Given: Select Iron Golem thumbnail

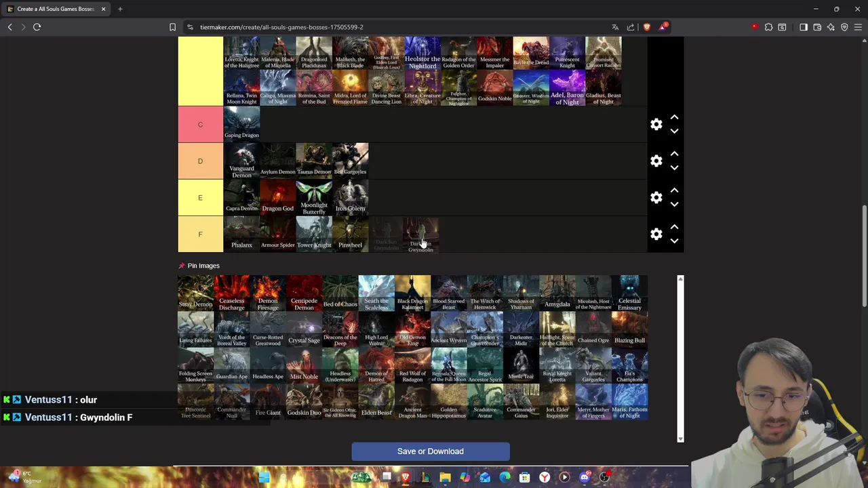Looking at the screenshot, I should click(x=351, y=197).
